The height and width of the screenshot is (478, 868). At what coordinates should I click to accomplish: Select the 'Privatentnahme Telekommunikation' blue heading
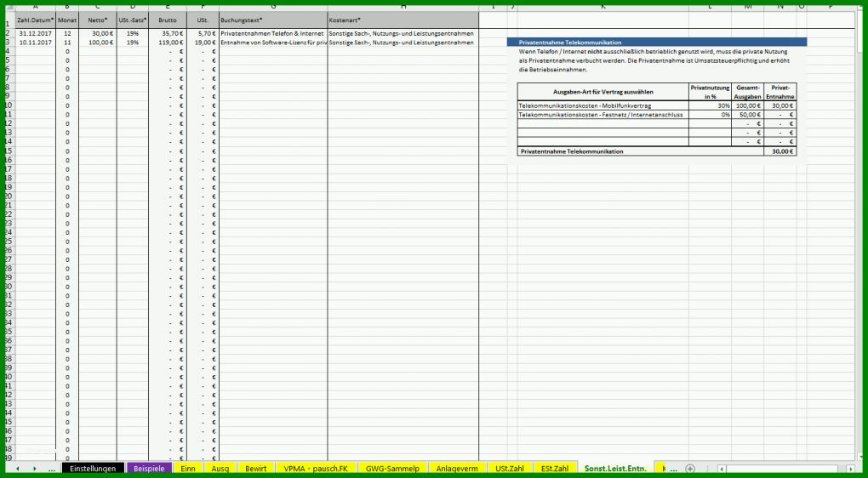point(657,42)
